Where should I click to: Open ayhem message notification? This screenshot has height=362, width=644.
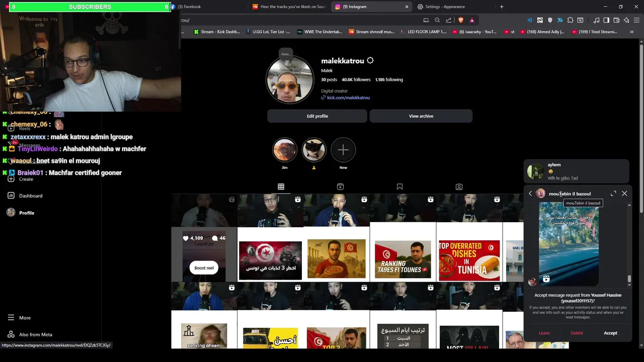[x=576, y=171]
